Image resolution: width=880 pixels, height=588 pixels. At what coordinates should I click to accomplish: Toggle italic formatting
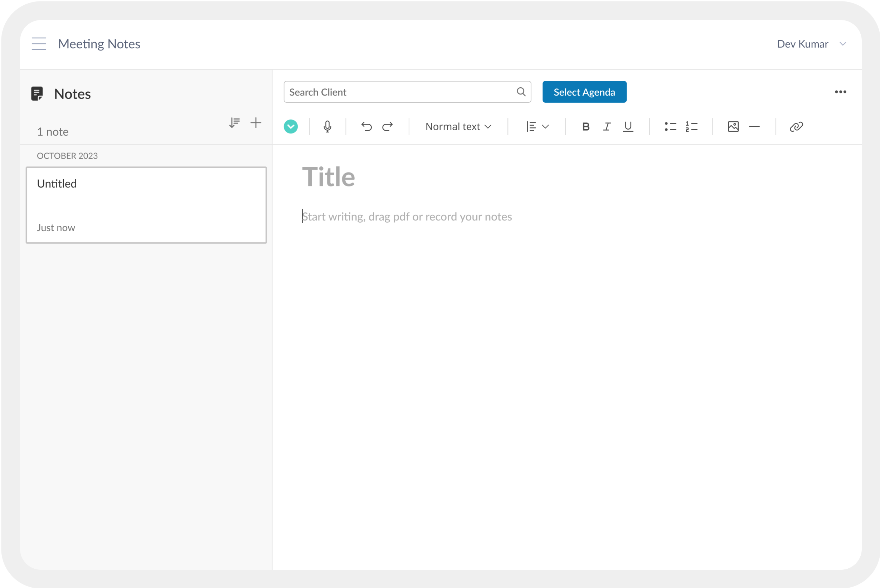607,127
